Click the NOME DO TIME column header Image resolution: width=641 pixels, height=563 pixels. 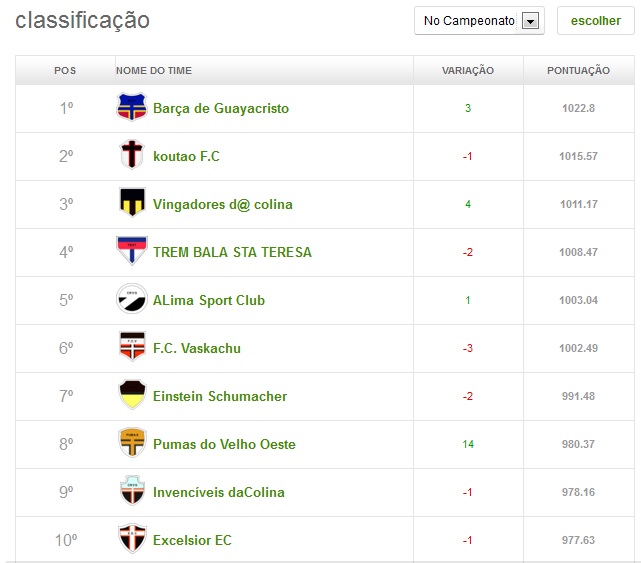pyautogui.click(x=154, y=71)
